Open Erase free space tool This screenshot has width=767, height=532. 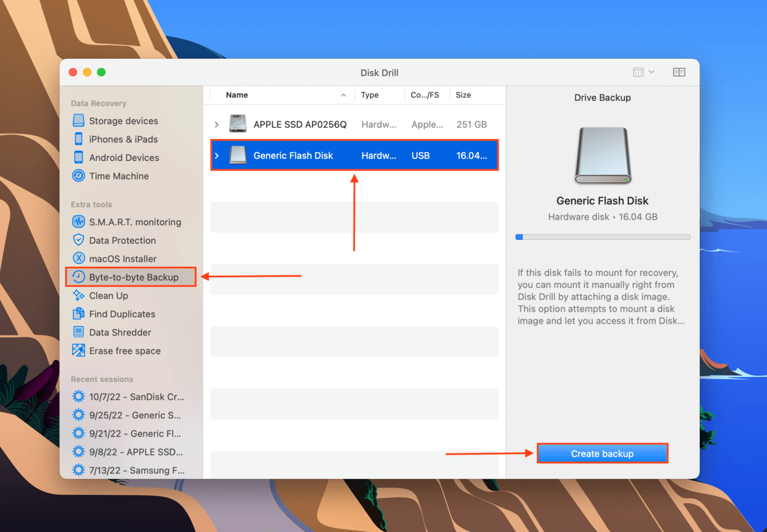pyautogui.click(x=116, y=351)
